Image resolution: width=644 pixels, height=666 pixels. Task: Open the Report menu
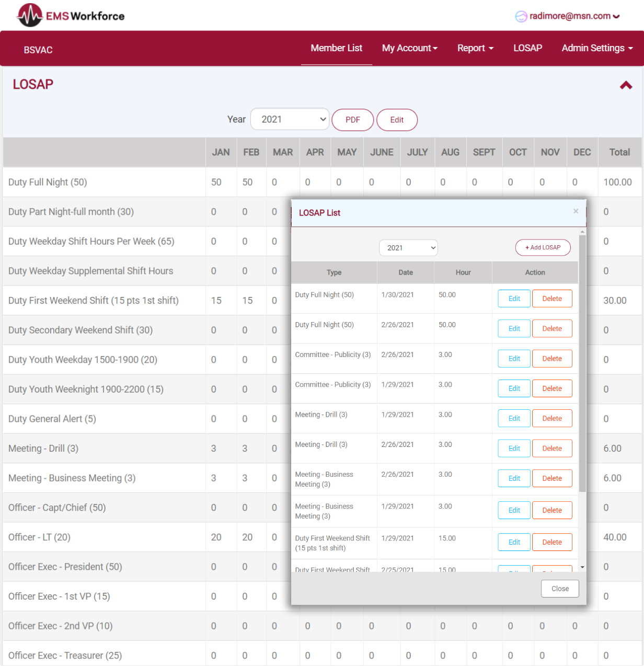pos(475,48)
